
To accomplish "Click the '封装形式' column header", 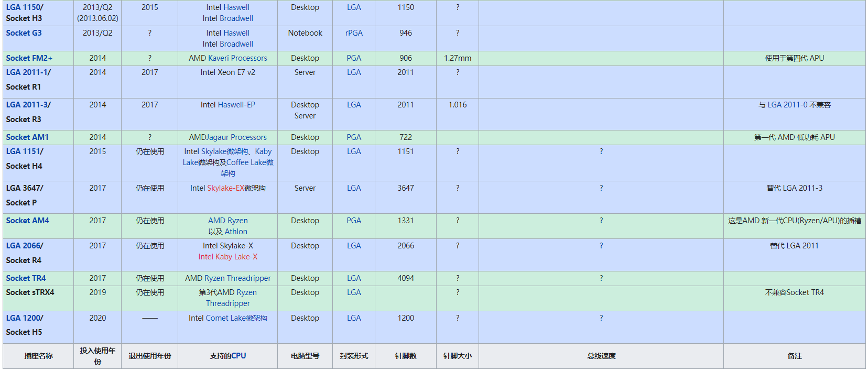I will [x=354, y=356].
